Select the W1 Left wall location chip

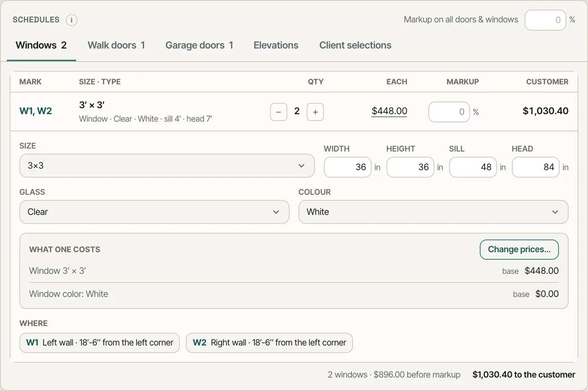[100, 343]
